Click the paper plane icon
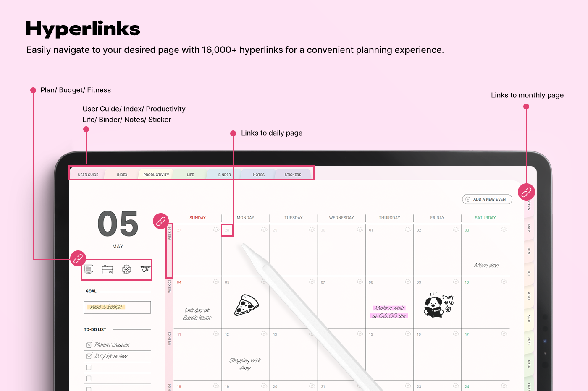 (145, 269)
